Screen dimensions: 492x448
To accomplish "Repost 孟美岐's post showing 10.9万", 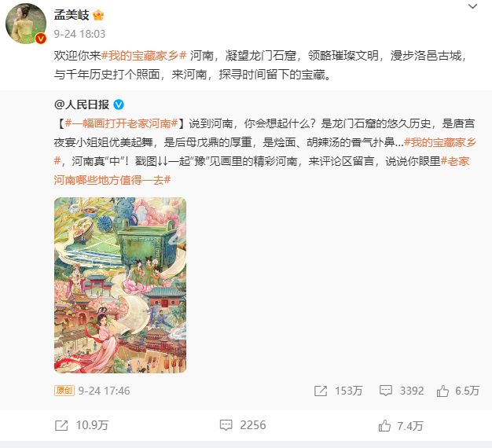I will [x=82, y=425].
